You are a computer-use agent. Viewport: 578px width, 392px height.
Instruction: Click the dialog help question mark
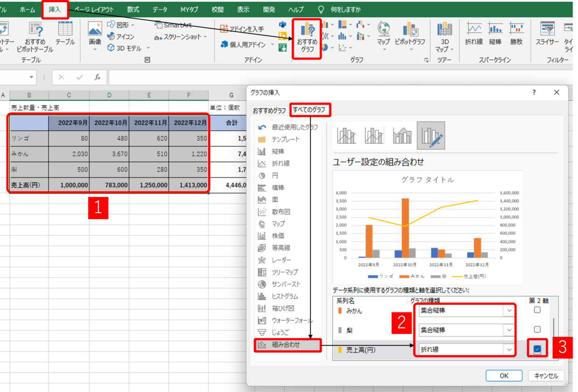(534, 92)
